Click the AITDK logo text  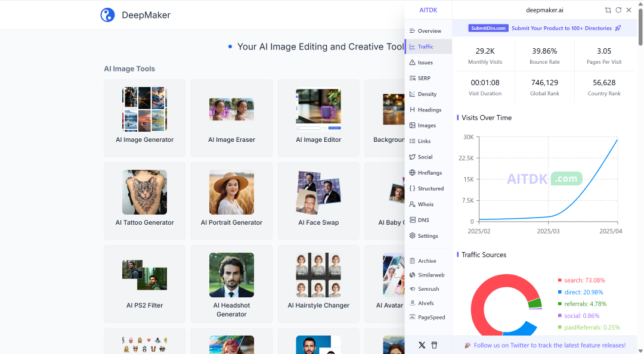(x=428, y=10)
